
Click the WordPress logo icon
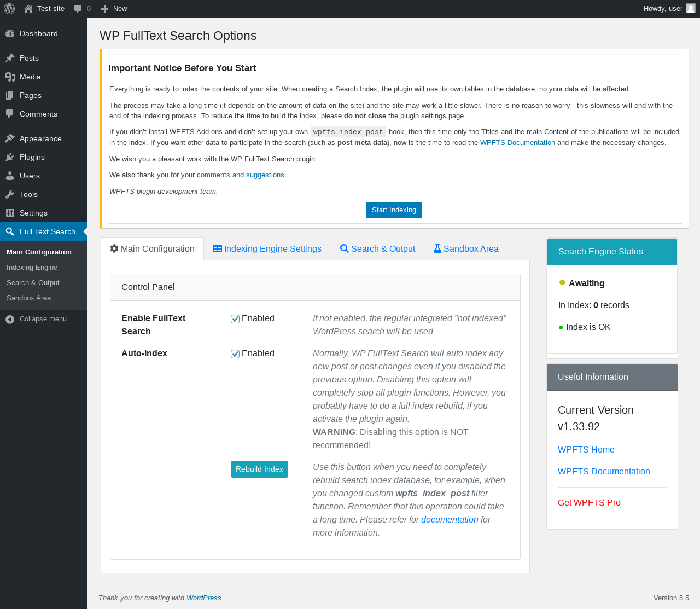pos(9,9)
